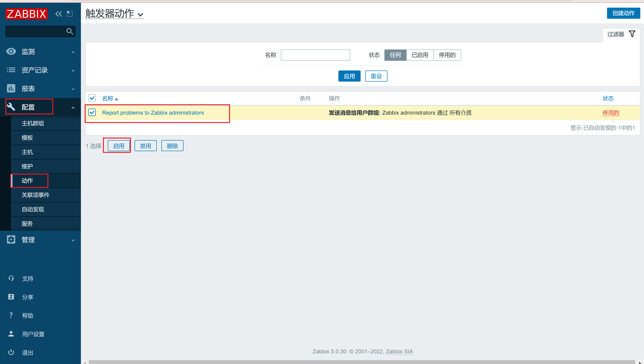Image resolution: width=644 pixels, height=364 pixels.
Task: Click the 重设 filter button
Action: tap(376, 76)
